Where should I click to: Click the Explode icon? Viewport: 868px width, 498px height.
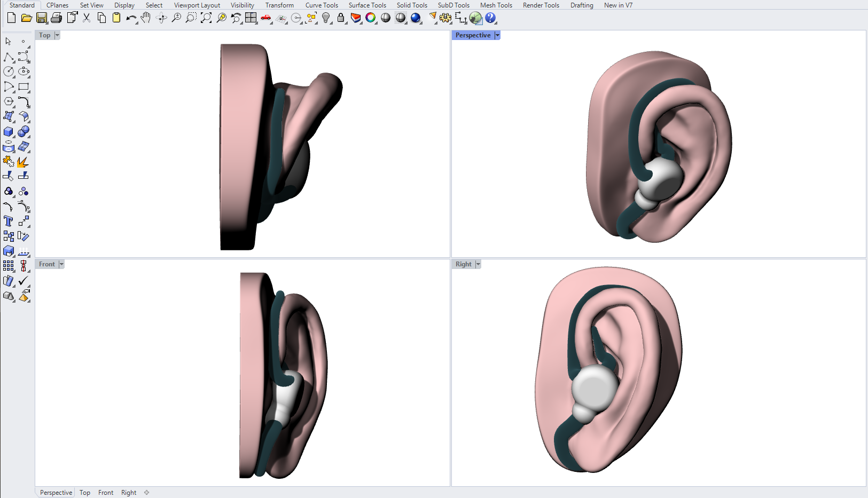pos(23,161)
